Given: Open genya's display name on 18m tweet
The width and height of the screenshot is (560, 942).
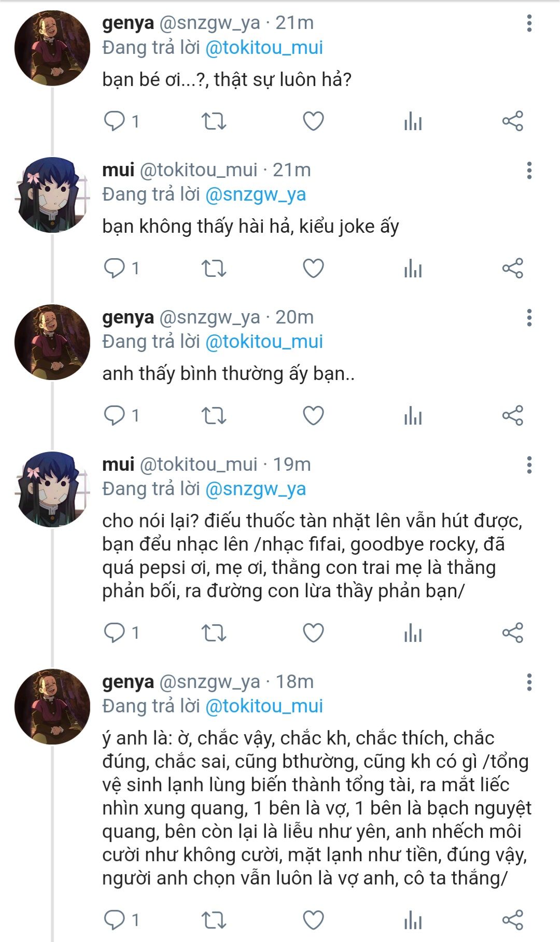Looking at the screenshot, I should pos(128,681).
